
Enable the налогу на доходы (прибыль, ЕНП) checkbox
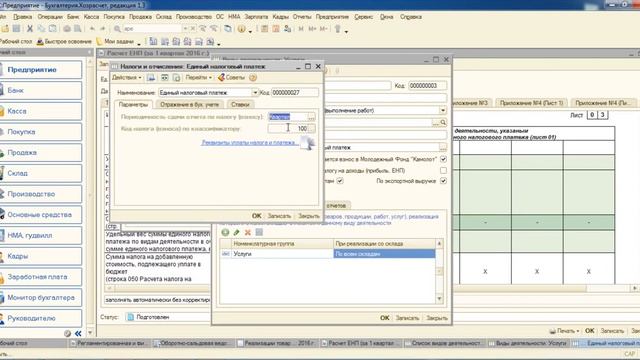click(x=443, y=170)
